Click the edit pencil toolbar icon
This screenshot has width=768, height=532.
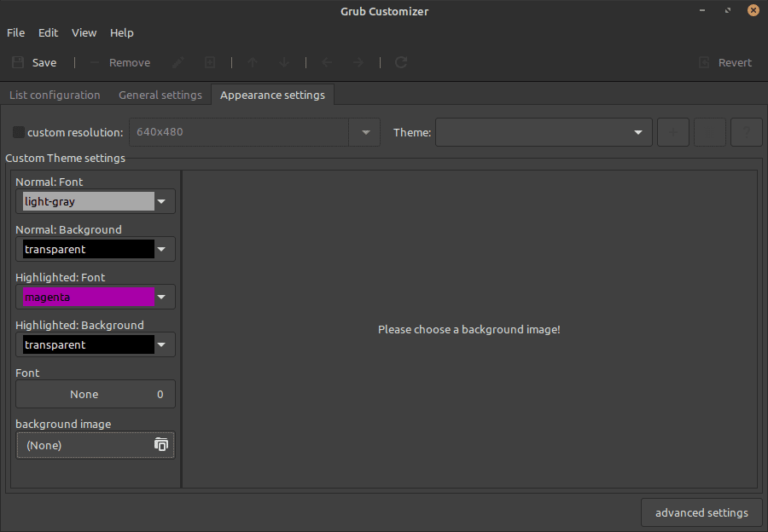(x=178, y=62)
